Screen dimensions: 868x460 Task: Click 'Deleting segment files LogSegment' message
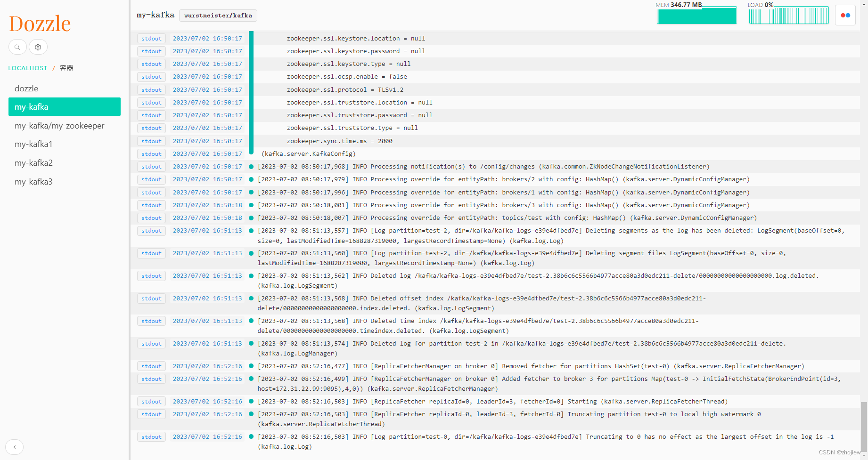point(522,258)
